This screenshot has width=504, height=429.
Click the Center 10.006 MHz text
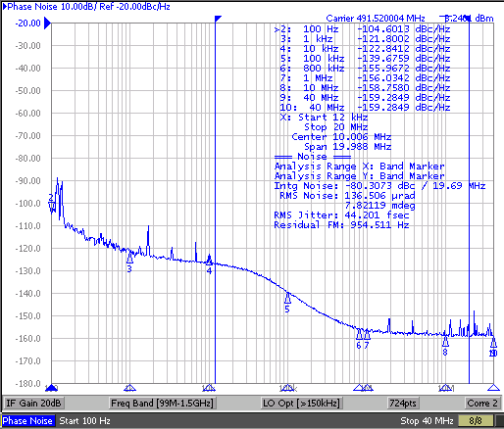(x=341, y=137)
